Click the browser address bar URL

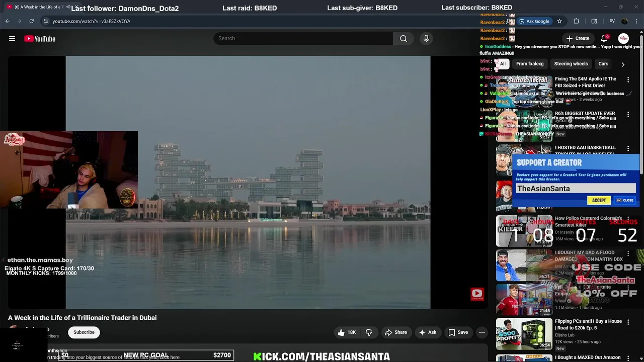point(92,21)
